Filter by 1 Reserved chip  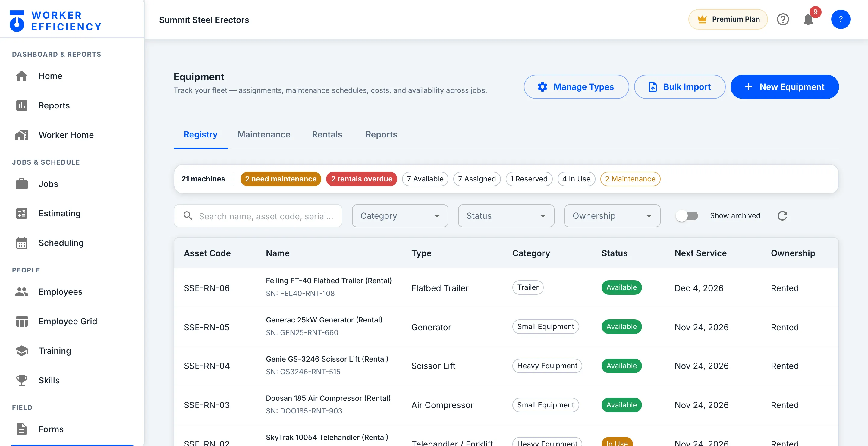pyautogui.click(x=529, y=179)
